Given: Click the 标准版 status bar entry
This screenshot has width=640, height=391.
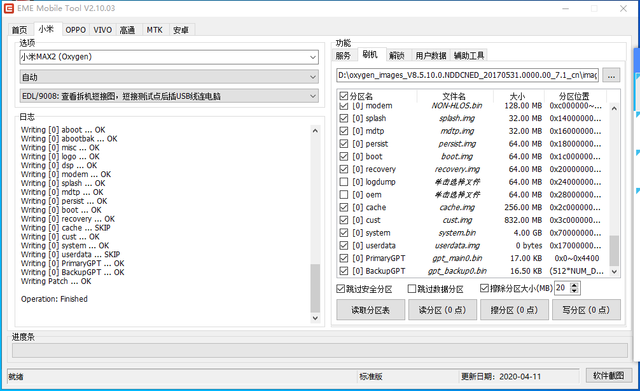Looking at the screenshot, I should point(371,376).
